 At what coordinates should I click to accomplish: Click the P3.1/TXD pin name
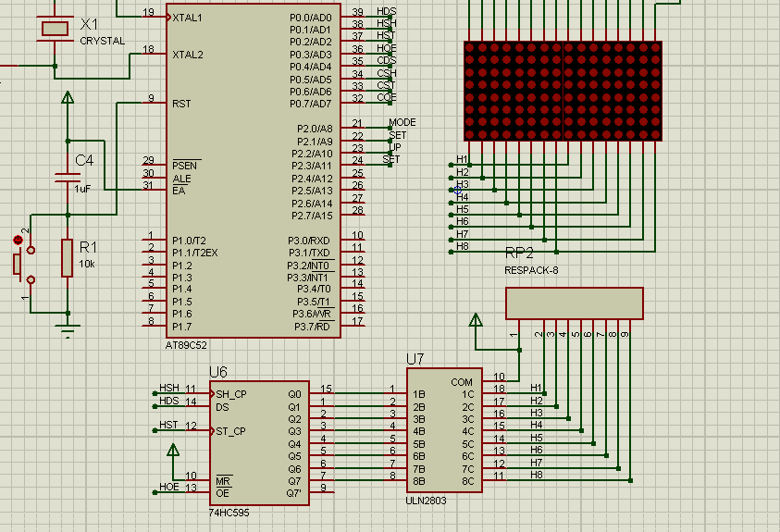pyautogui.click(x=309, y=254)
